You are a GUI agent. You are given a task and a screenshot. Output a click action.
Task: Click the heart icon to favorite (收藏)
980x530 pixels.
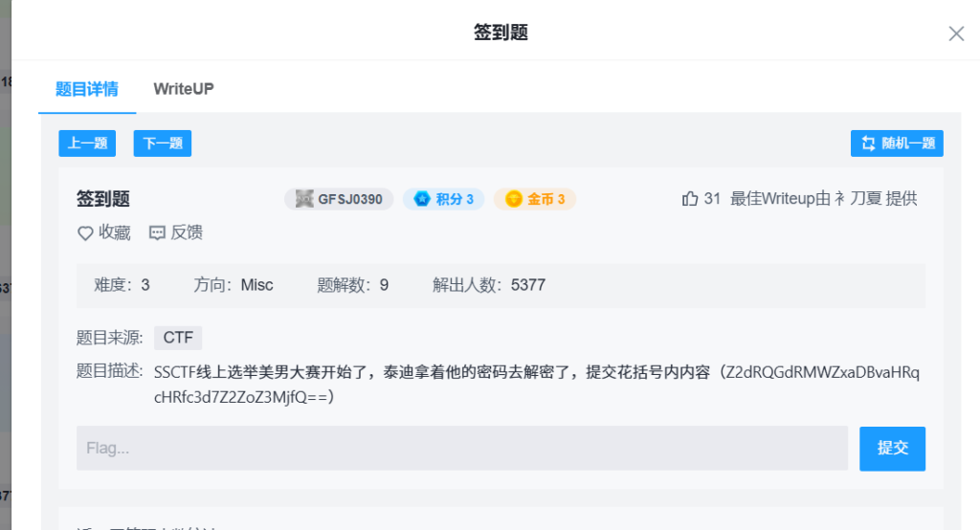coord(85,232)
